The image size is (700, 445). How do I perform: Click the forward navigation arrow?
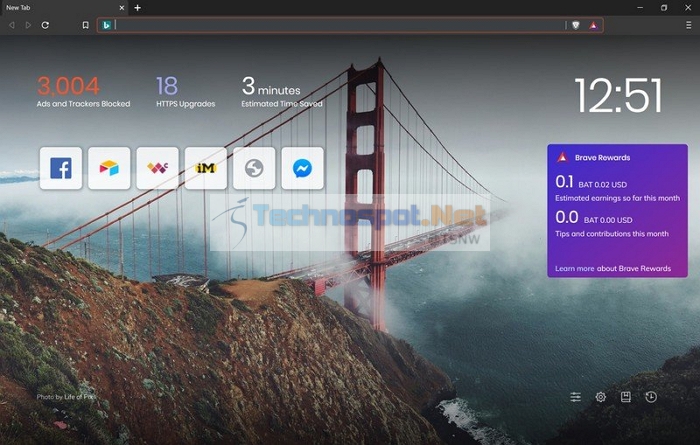click(x=28, y=25)
